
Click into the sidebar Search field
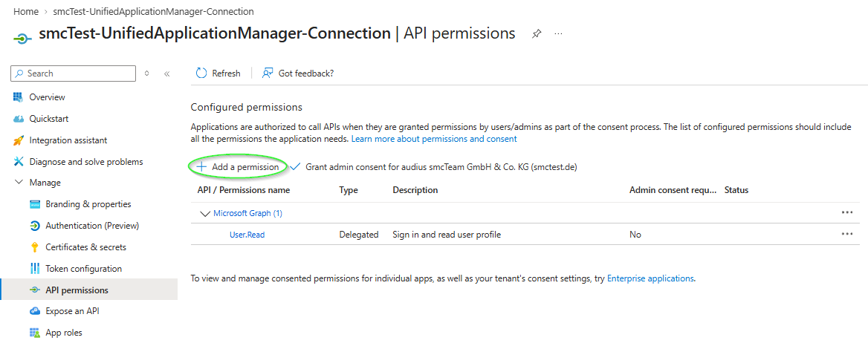[x=73, y=74]
